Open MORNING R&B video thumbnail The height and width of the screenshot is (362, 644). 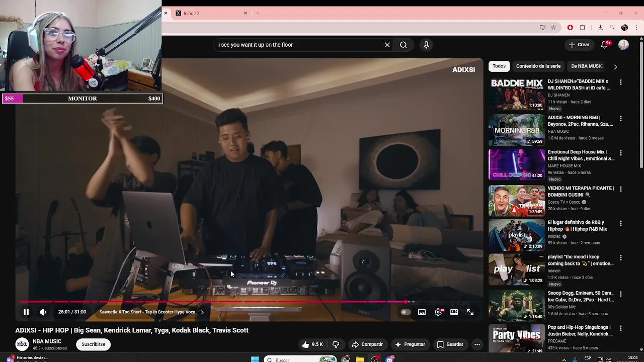517,130
